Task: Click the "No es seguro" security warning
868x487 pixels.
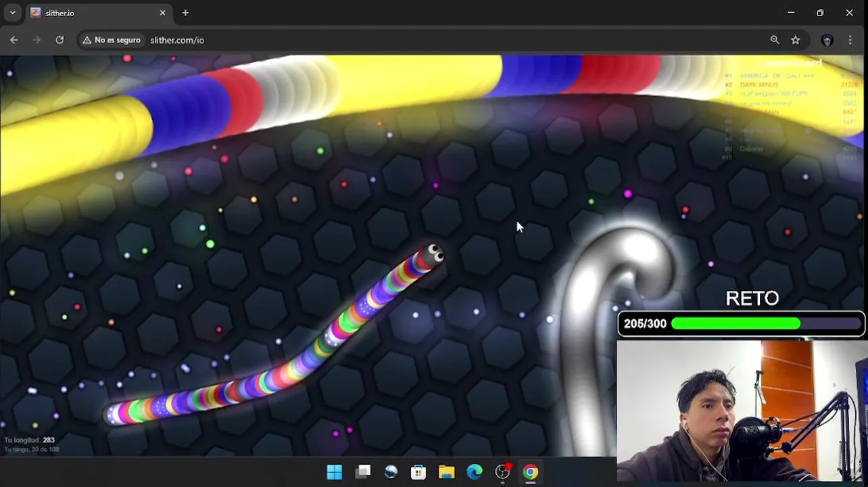Action: click(x=112, y=40)
